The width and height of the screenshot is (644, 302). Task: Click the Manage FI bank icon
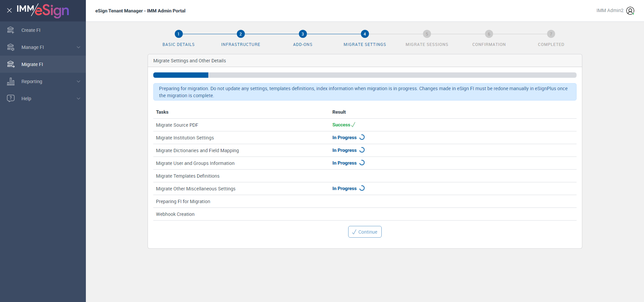pyautogui.click(x=11, y=47)
